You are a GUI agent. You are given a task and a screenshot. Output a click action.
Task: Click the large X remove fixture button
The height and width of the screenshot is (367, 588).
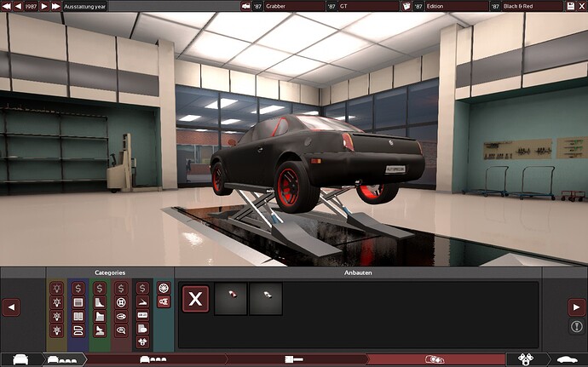pos(196,299)
